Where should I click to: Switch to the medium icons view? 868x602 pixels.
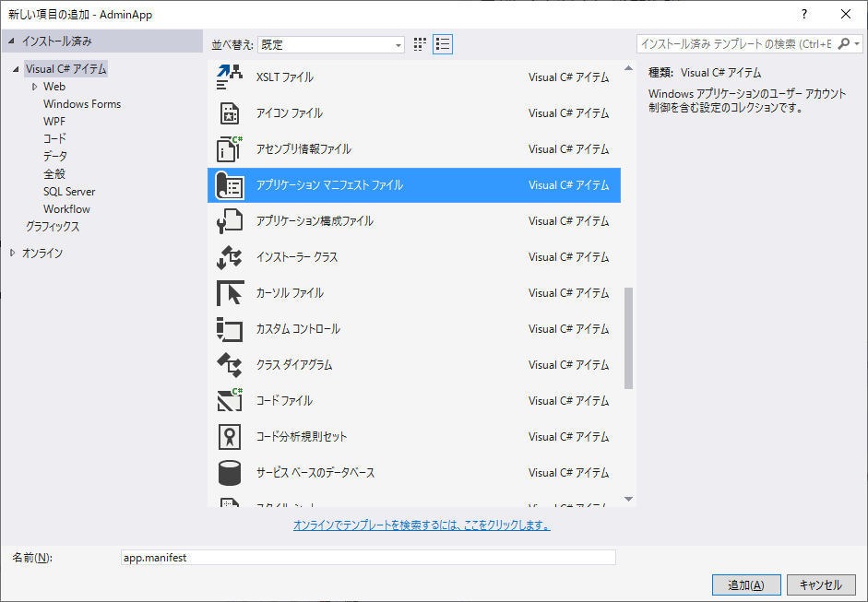(x=420, y=43)
